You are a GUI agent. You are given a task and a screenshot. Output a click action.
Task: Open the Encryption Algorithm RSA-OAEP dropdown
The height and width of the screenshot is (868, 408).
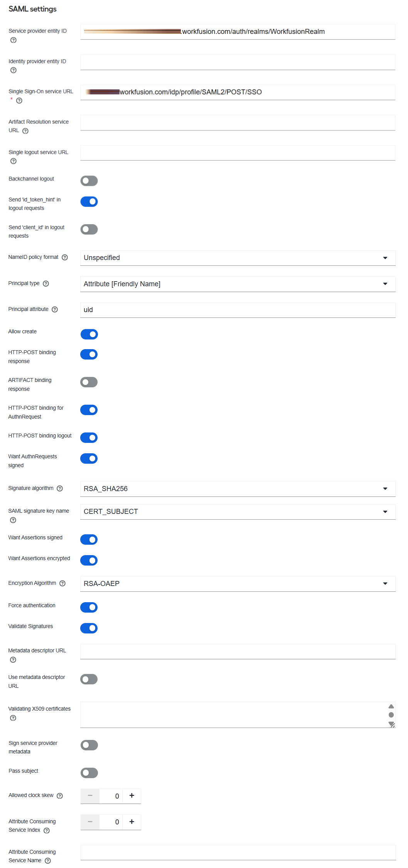[x=238, y=584]
